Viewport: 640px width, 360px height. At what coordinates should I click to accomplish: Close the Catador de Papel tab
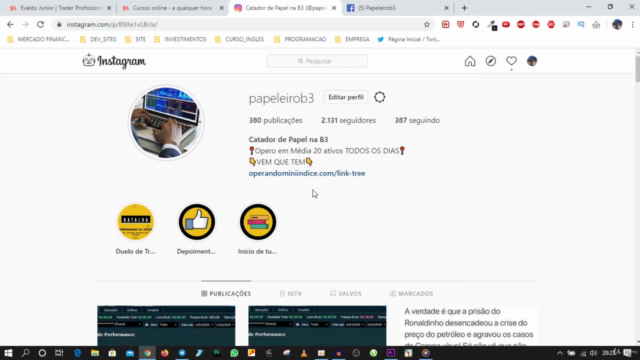[x=334, y=8]
